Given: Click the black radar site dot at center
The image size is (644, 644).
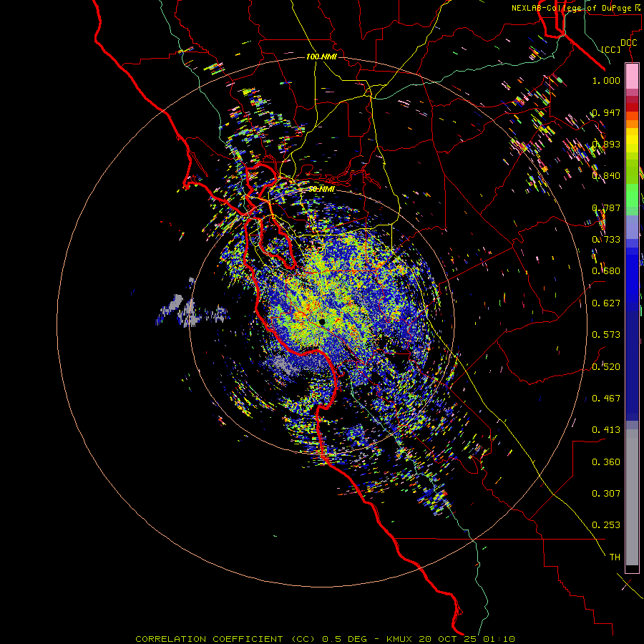Looking at the screenshot, I should [x=321, y=321].
